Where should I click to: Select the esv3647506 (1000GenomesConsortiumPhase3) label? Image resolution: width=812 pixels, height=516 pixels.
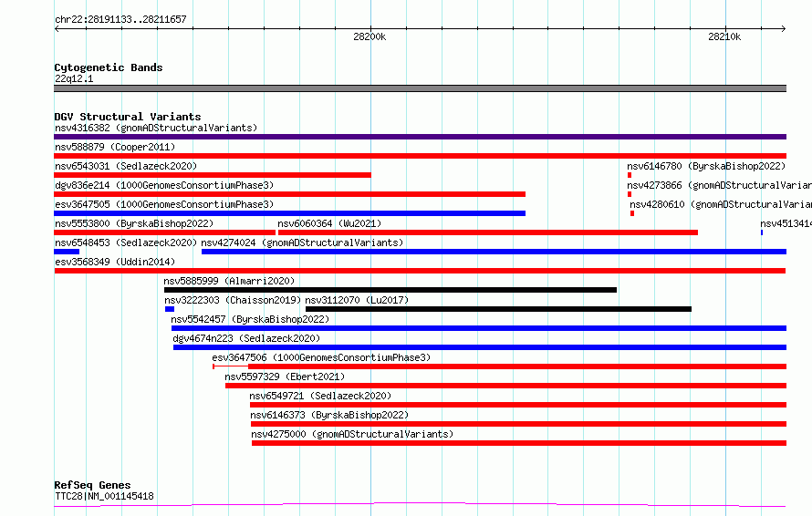coord(321,357)
